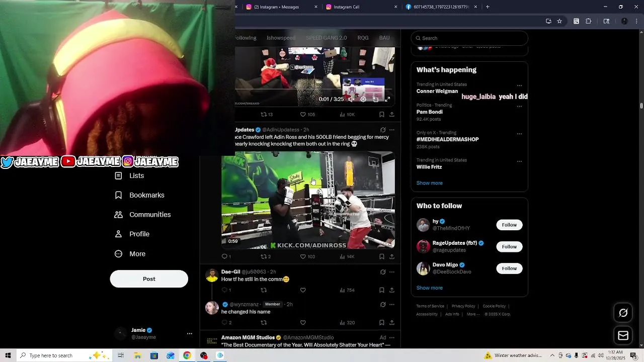Switch to Ishowspeed timeline tab
Image resolution: width=644 pixels, height=362 pixels.
point(281,38)
